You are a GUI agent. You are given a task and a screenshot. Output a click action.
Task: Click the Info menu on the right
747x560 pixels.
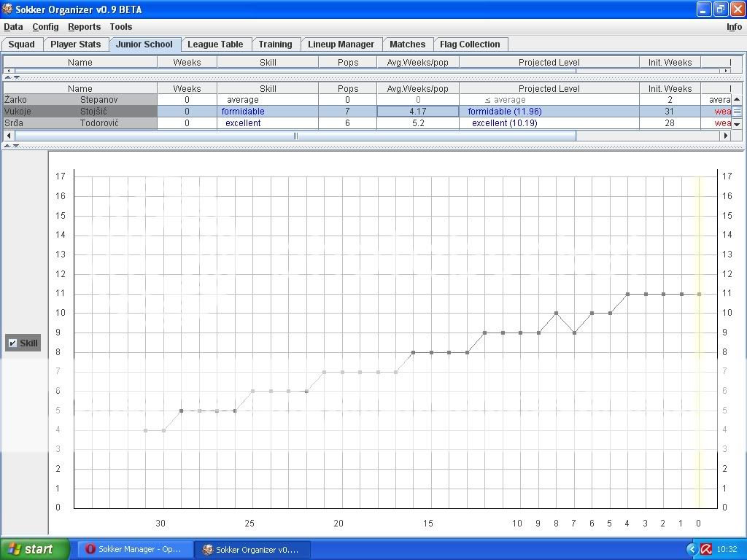(734, 27)
